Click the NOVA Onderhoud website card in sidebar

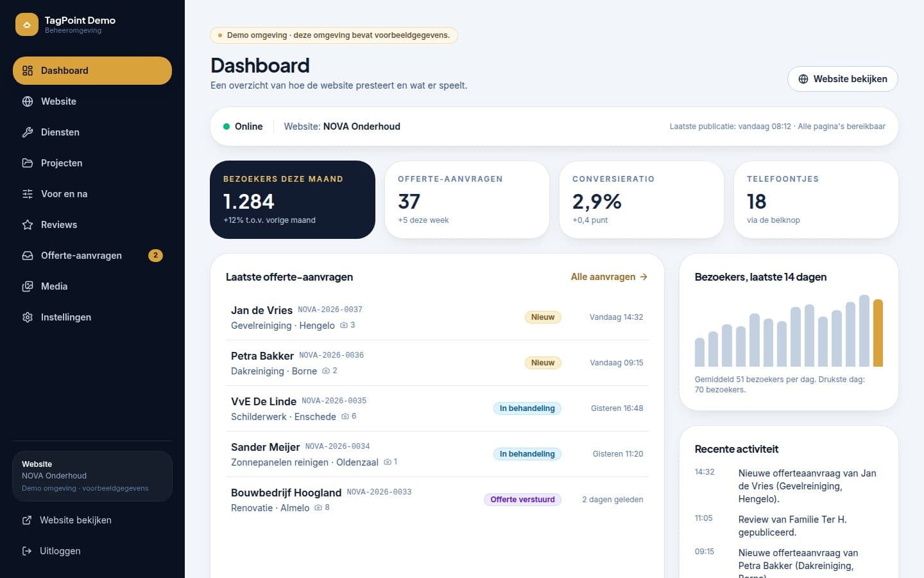click(x=92, y=476)
